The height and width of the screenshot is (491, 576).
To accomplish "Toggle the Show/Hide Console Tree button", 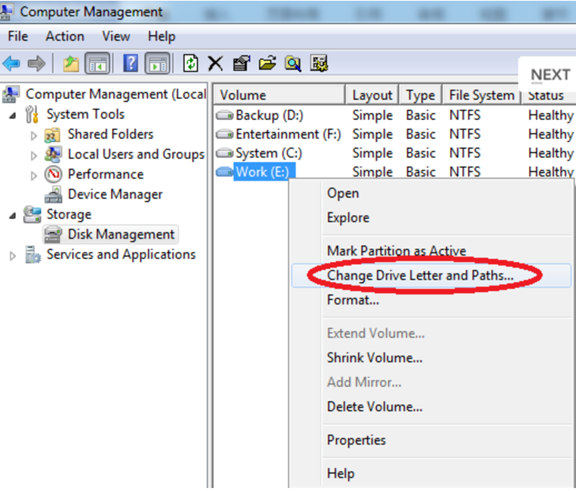I will point(97,63).
